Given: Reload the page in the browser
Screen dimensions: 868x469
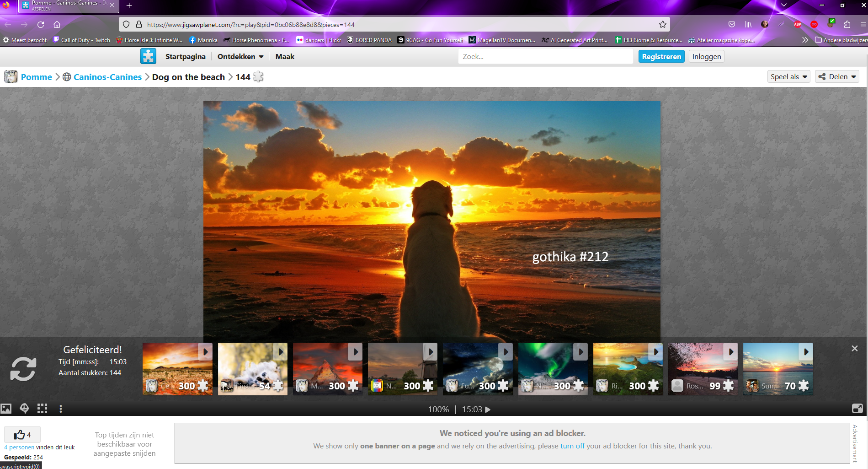Looking at the screenshot, I should [41, 25].
